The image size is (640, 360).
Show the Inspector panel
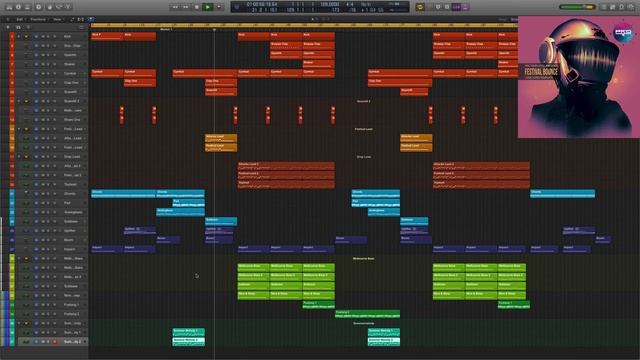[x=18, y=7]
